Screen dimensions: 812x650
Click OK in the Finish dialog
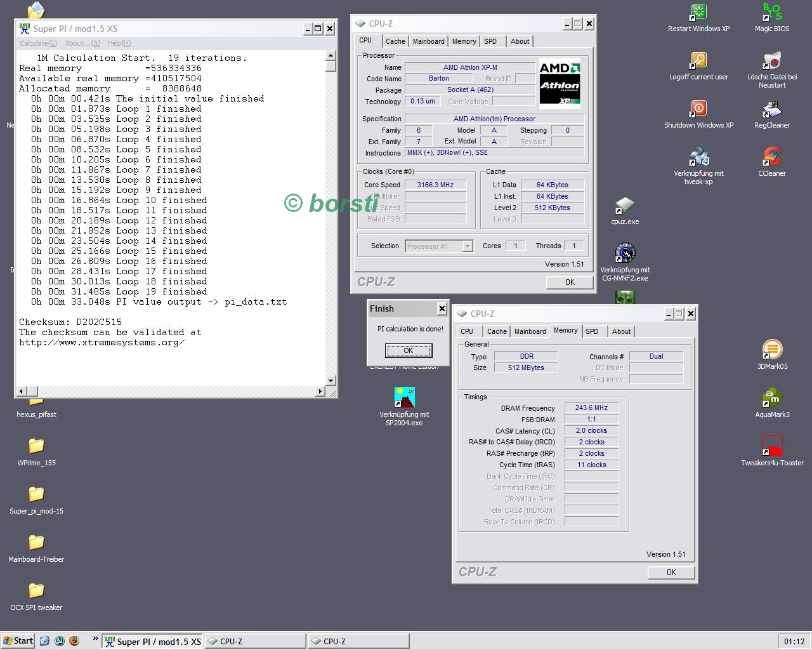point(409,350)
